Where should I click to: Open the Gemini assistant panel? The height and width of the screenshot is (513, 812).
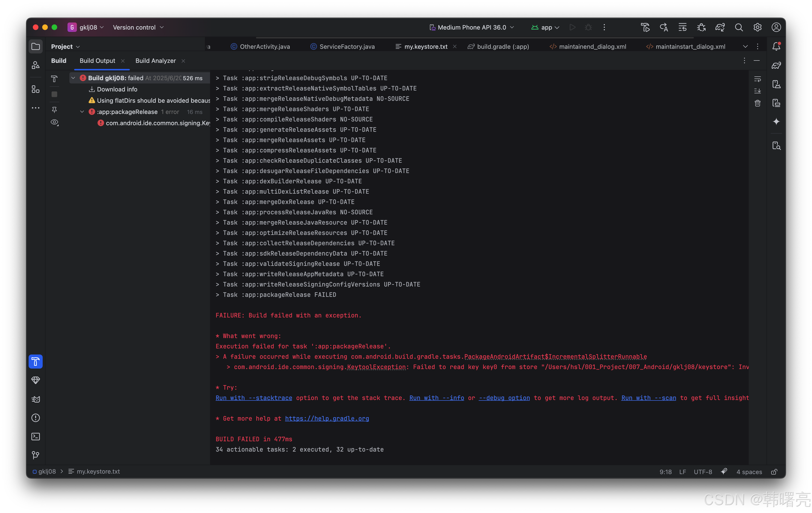click(x=776, y=122)
